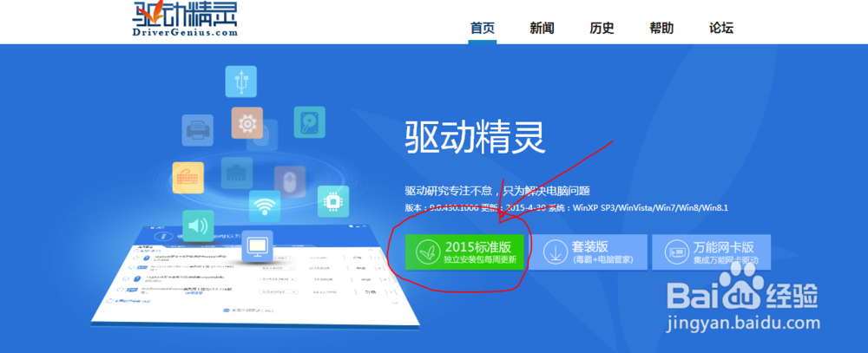Click the USB device icon
Screen dimensions: 868x353
(x=240, y=82)
